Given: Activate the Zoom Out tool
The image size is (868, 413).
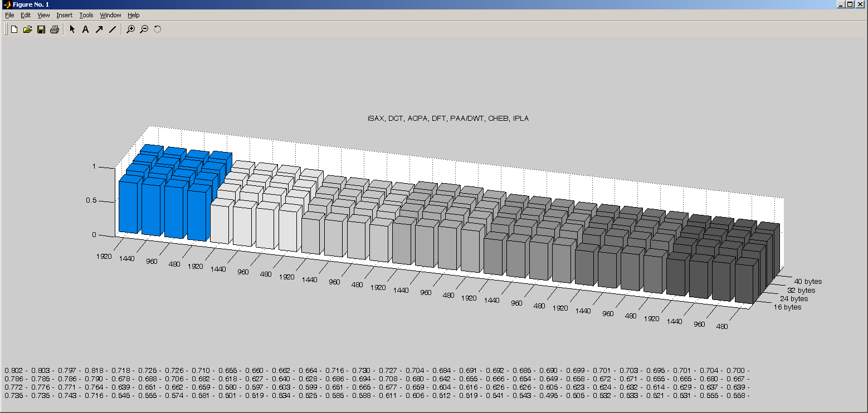Looking at the screenshot, I should [x=144, y=29].
